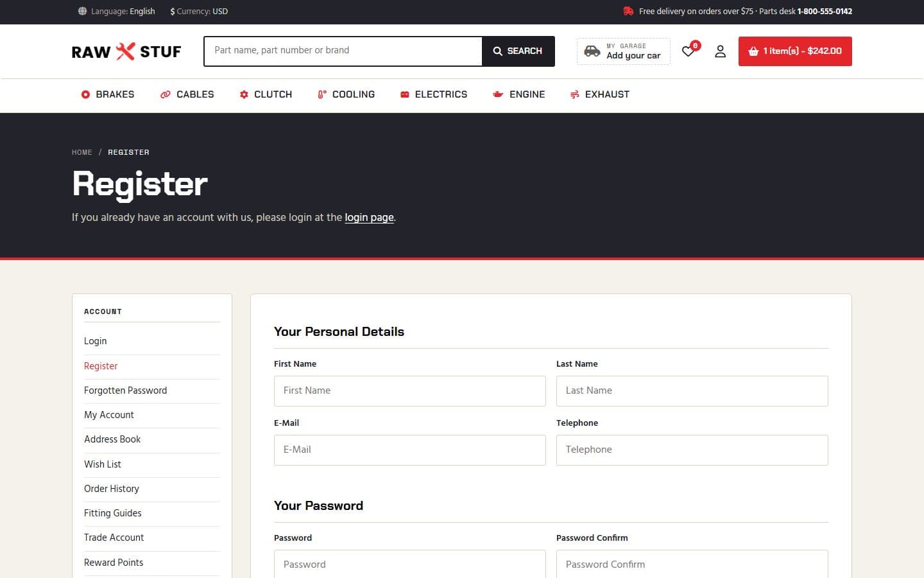
Task: Focus the part search input field
Action: pos(343,51)
